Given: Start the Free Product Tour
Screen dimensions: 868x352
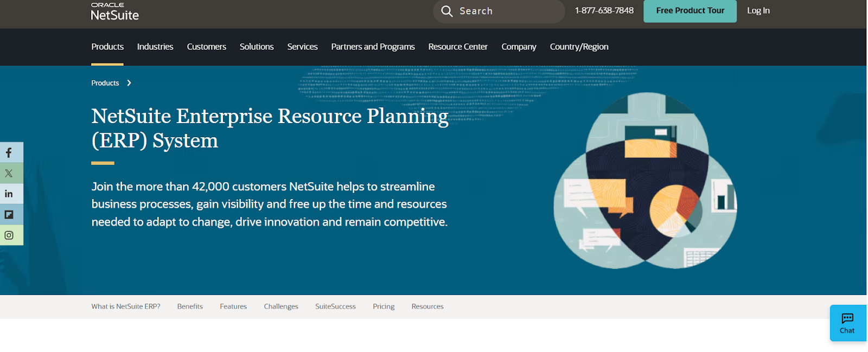Looking at the screenshot, I should coord(690,10).
